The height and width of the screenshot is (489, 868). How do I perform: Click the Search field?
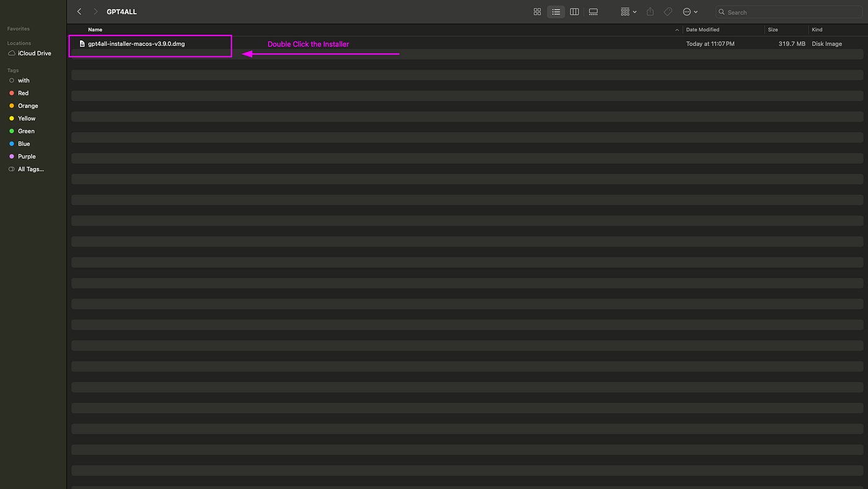(789, 12)
